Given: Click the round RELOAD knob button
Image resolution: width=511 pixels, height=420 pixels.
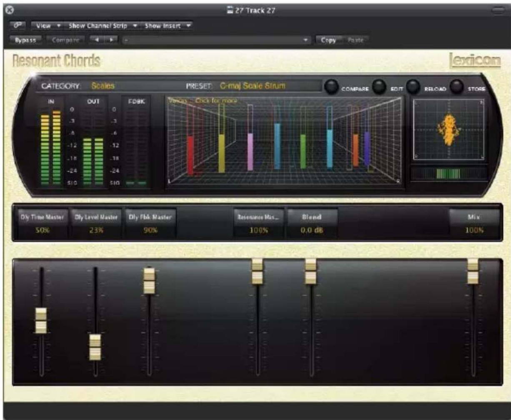Looking at the screenshot, I should click(x=413, y=87).
